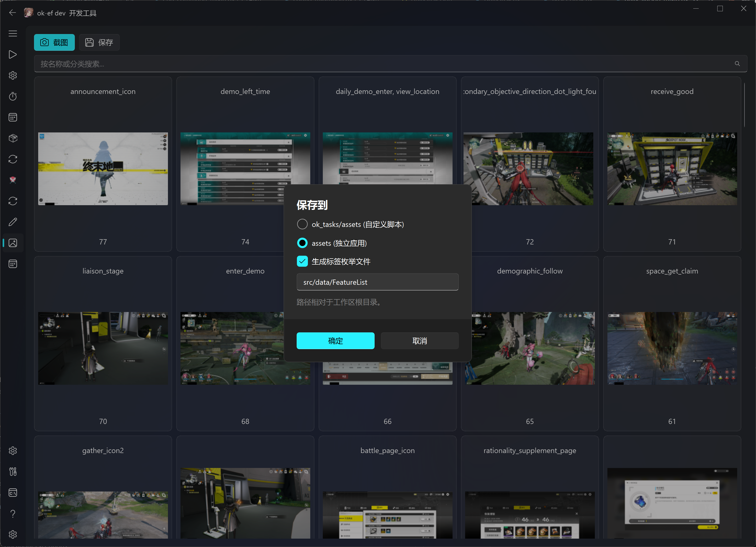Select the assets (独立应用) radio option
The height and width of the screenshot is (547, 756).
[x=302, y=243]
